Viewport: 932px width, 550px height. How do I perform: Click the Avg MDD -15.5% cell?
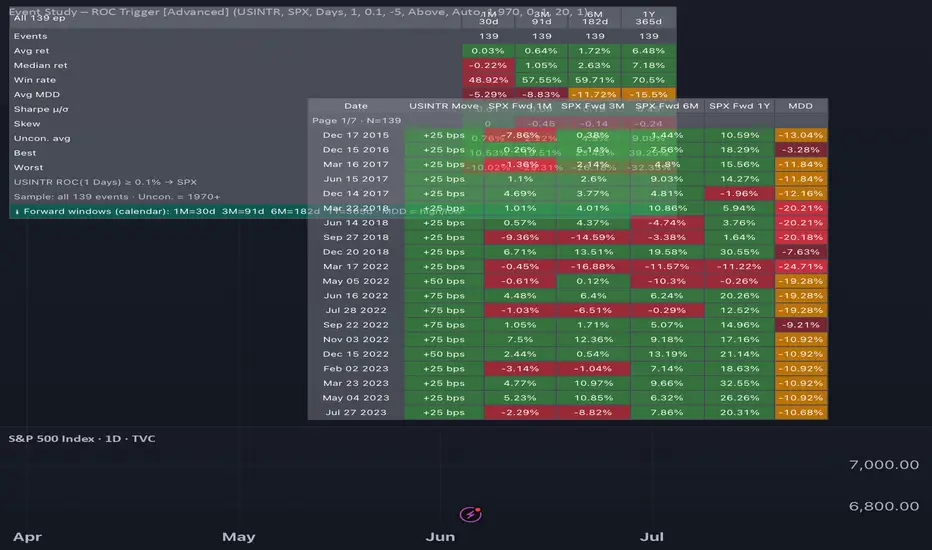[x=648, y=94]
